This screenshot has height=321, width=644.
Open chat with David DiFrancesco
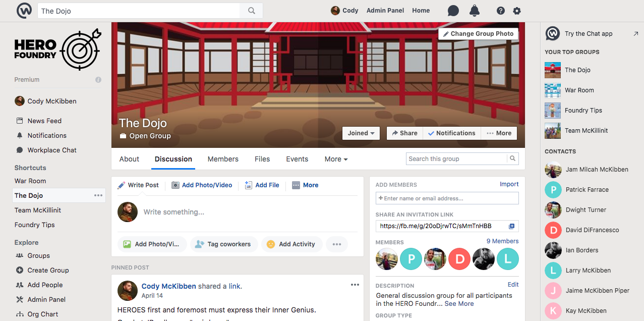592,230
